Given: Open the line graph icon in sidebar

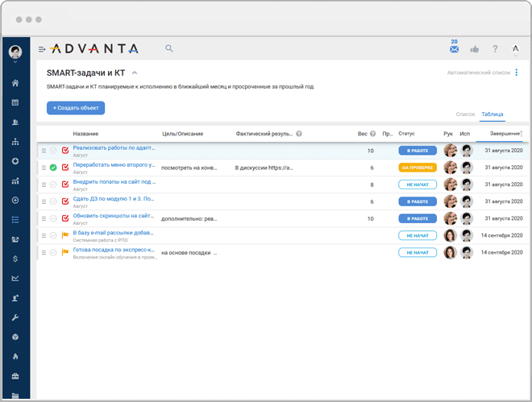Looking at the screenshot, I should pyautogui.click(x=15, y=278).
